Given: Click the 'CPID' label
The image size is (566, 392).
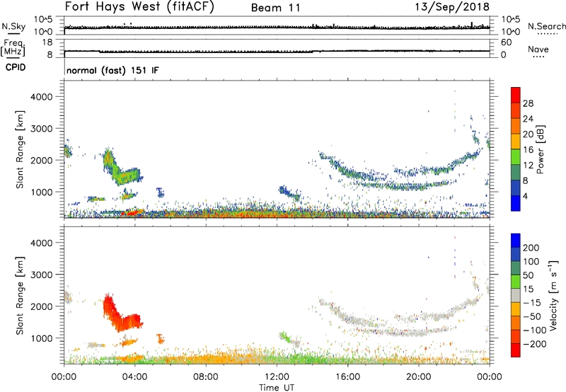Looking at the screenshot, I should tap(16, 67).
